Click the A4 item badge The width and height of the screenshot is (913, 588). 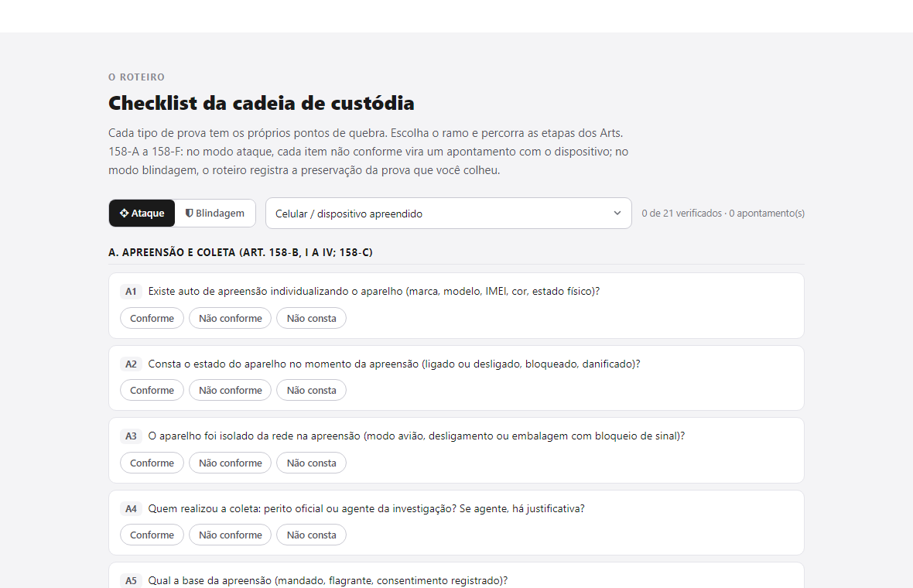click(131, 509)
